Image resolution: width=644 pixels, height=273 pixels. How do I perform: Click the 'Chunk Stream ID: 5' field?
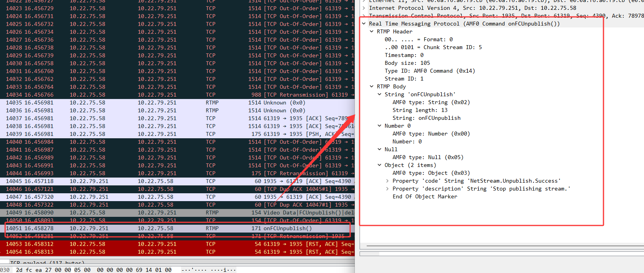tap(433, 47)
